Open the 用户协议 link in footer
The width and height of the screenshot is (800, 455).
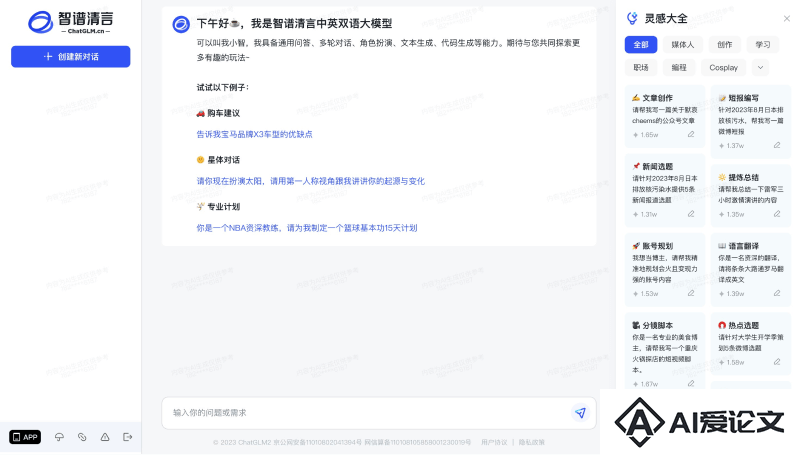click(494, 442)
